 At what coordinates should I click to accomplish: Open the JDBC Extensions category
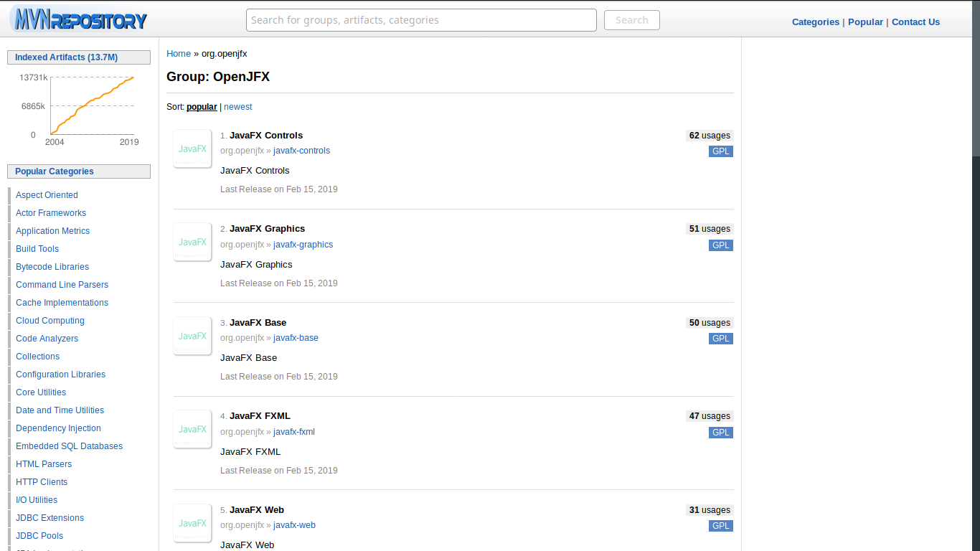tap(50, 518)
